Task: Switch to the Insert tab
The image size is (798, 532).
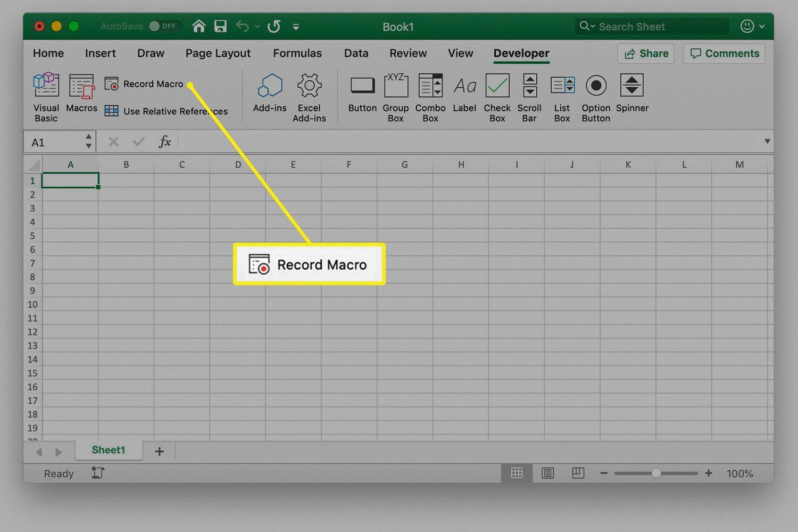Action: tap(101, 53)
